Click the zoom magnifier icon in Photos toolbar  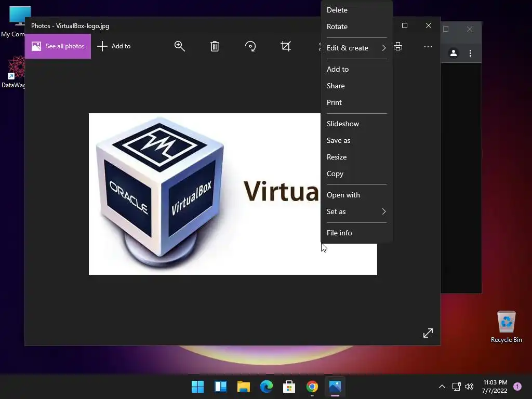[179, 46]
